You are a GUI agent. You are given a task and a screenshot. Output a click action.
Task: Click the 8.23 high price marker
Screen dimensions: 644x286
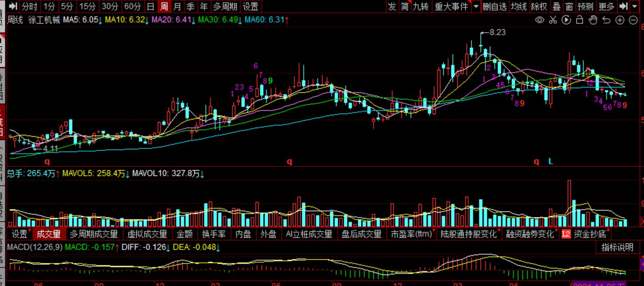(497, 32)
